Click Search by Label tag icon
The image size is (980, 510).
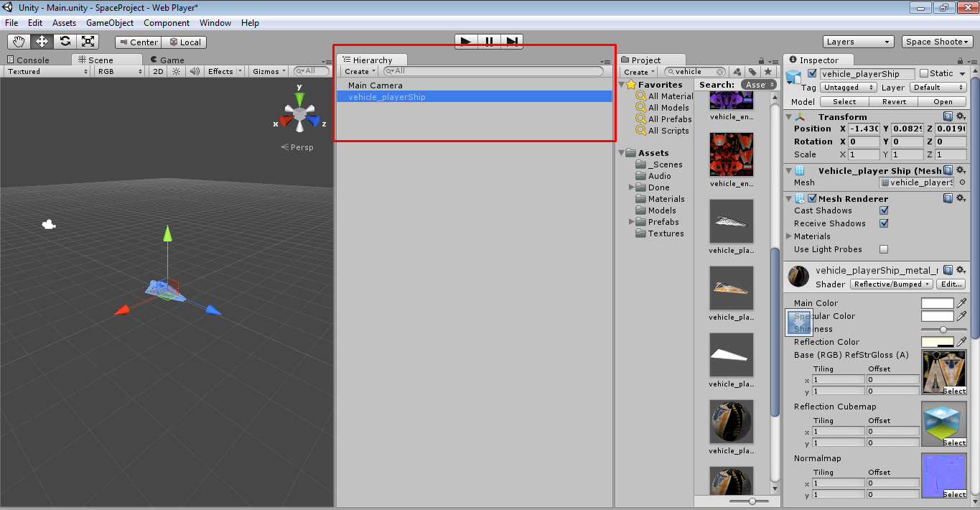752,72
